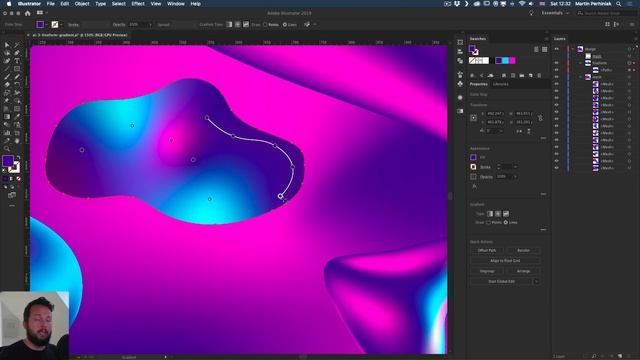Click the Search Adobe Stock field
The width and height of the screenshot is (640, 360).
606,13
